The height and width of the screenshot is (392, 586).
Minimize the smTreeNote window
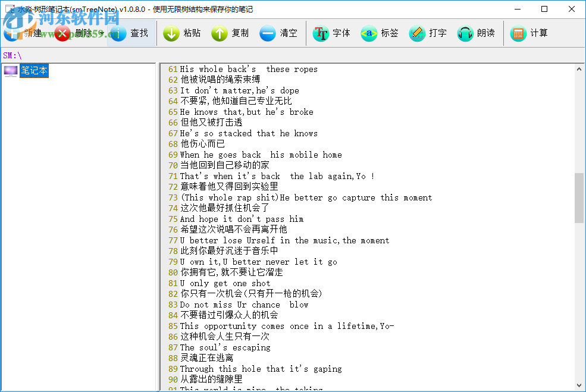pyautogui.click(x=518, y=10)
